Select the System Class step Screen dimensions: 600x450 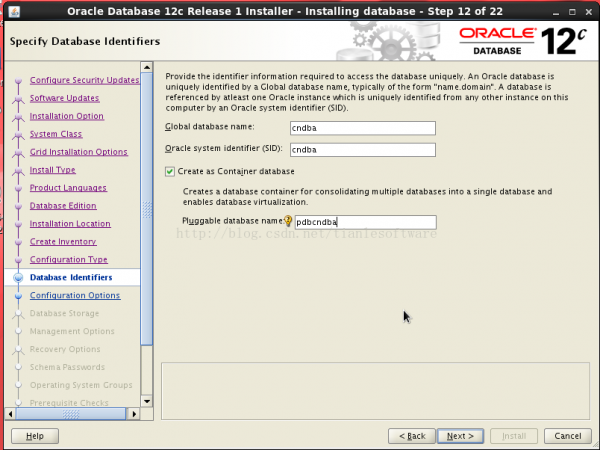tap(56, 134)
